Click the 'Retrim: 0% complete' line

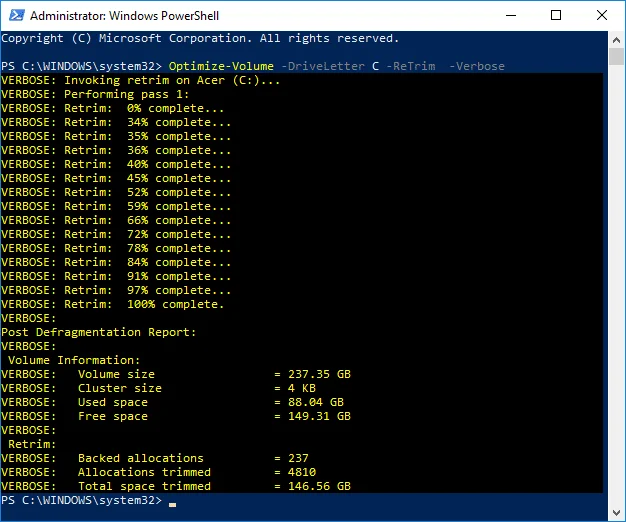[x=113, y=108]
